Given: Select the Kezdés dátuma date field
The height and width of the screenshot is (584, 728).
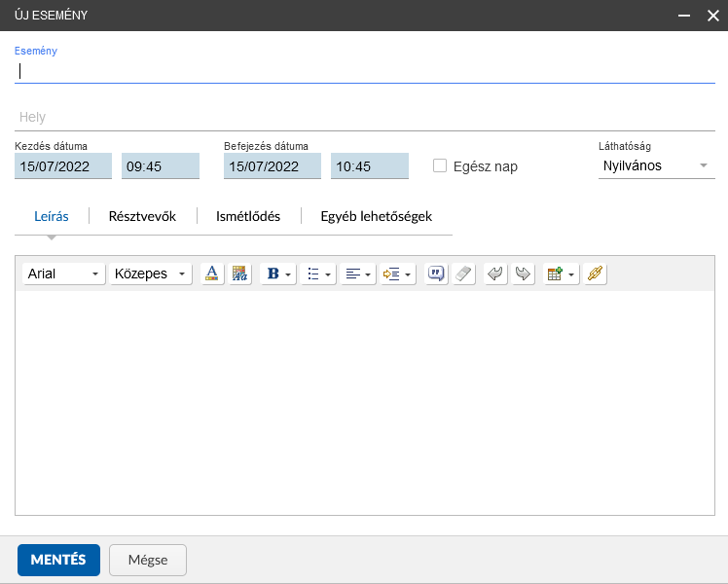Looking at the screenshot, I should [63, 166].
